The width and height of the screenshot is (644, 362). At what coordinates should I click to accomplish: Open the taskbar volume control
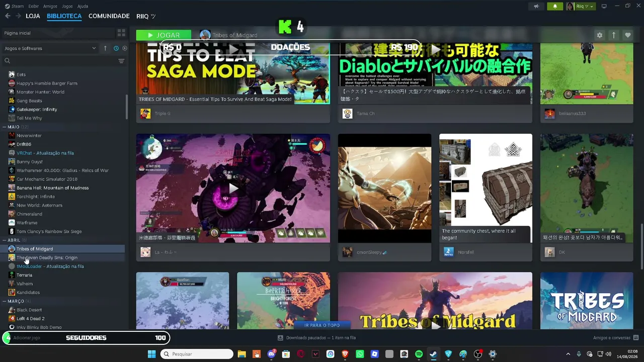pos(609,354)
